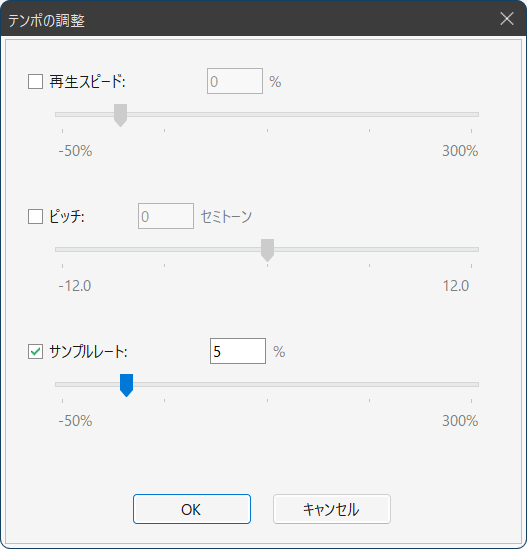Uncheck the サンプルレート checkbox
Image resolution: width=527 pixels, height=549 pixels.
pos(35,351)
